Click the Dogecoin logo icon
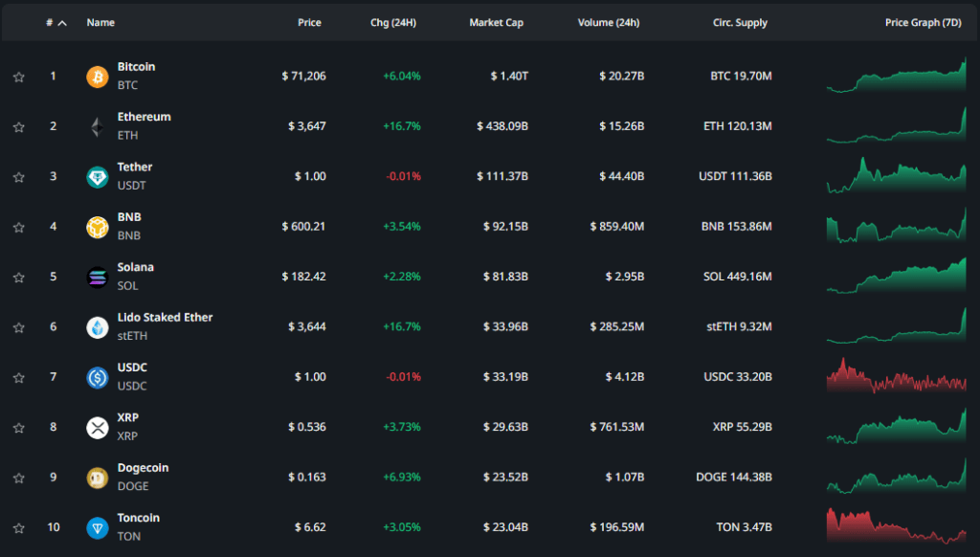Image resolution: width=980 pixels, height=557 pixels. click(98, 478)
